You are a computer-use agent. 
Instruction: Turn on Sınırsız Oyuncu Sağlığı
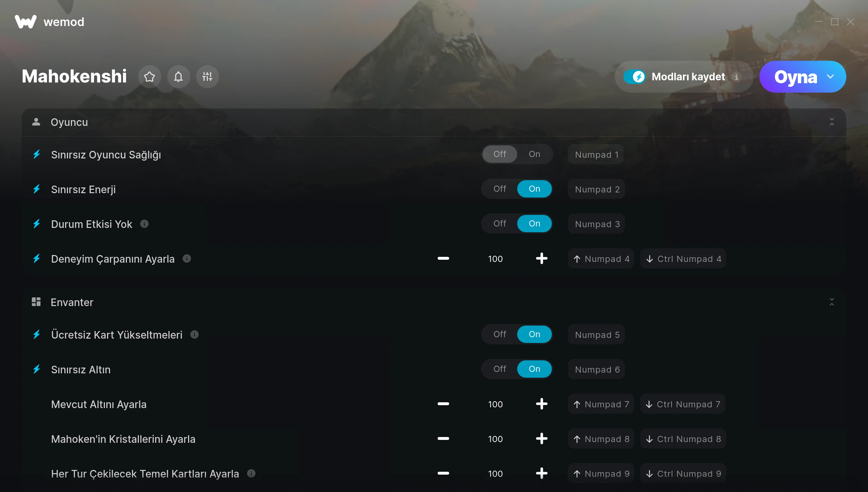pos(535,154)
